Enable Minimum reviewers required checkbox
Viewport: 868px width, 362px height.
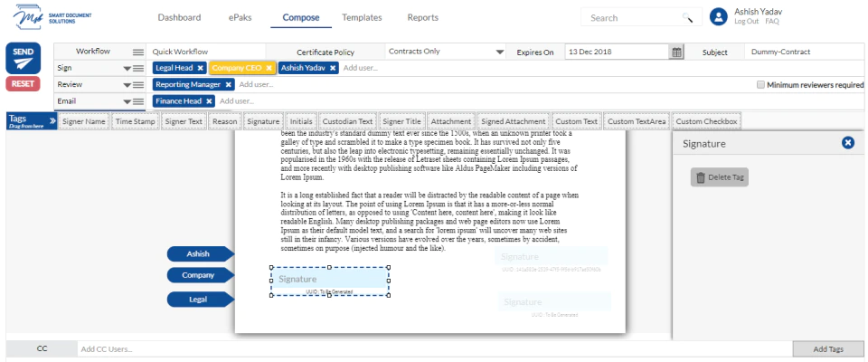tap(760, 85)
